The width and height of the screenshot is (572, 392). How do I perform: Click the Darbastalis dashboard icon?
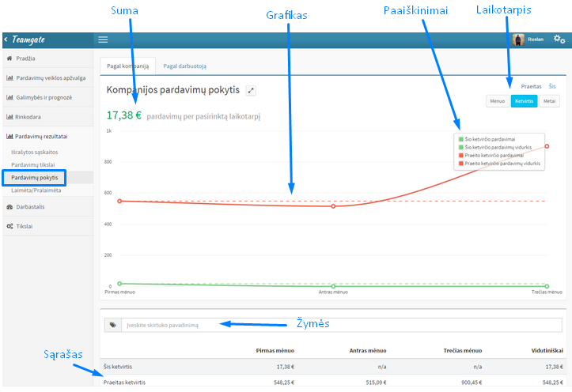[9, 207]
